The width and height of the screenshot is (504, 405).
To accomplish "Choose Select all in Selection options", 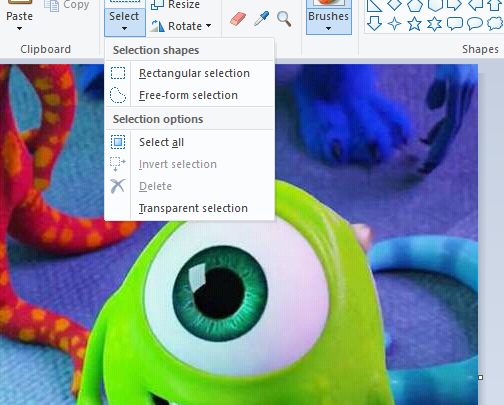I will click(x=189, y=142).
